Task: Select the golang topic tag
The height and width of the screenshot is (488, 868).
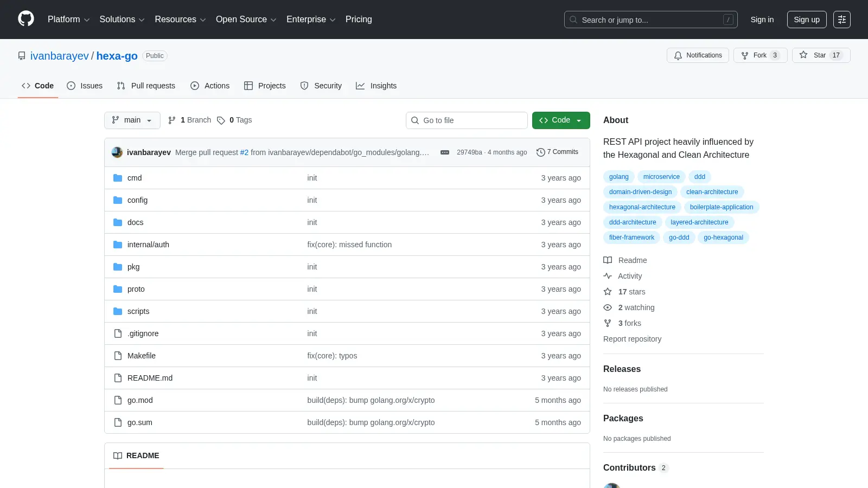Action: point(618,177)
